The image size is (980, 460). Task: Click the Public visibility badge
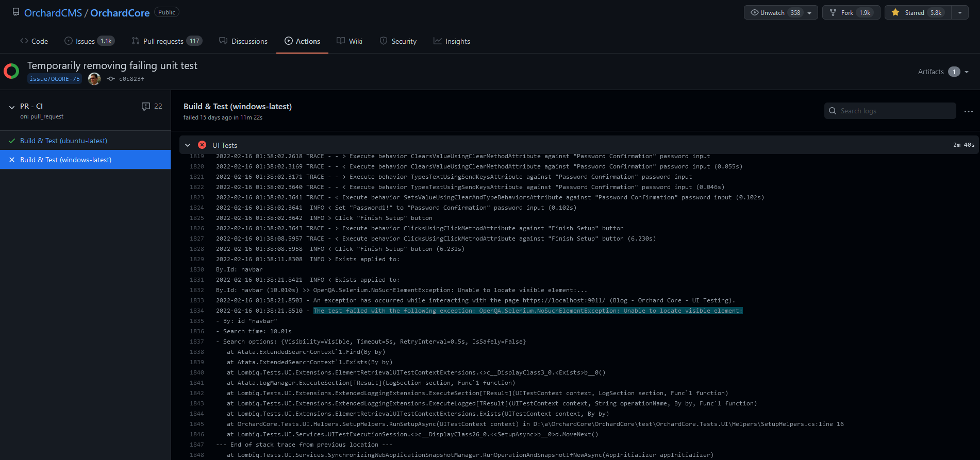(167, 12)
